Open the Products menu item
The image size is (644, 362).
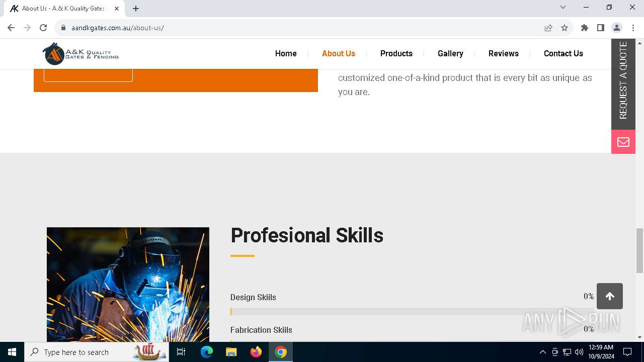point(396,53)
